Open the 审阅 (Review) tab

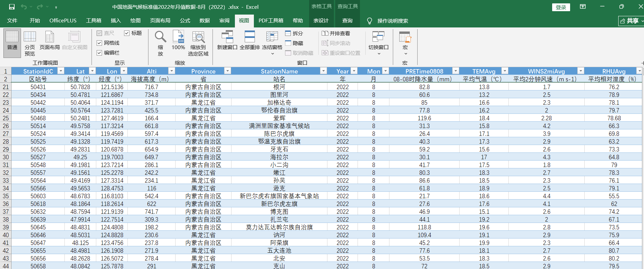(x=224, y=21)
